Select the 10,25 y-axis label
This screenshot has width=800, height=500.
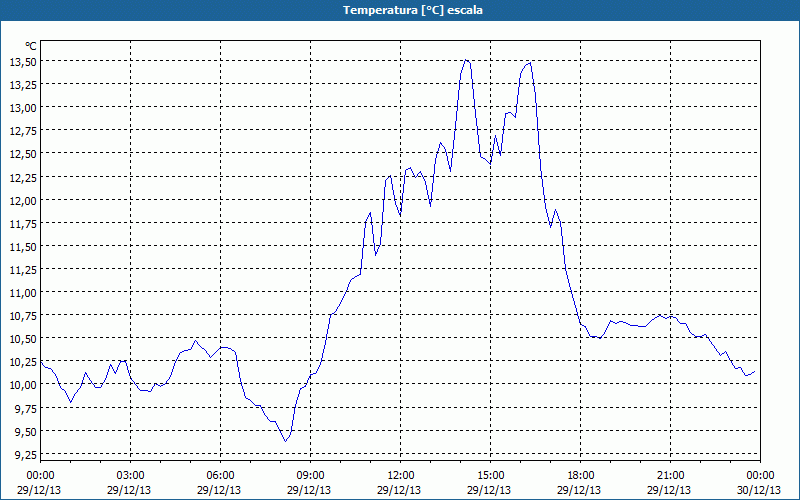click(23, 362)
